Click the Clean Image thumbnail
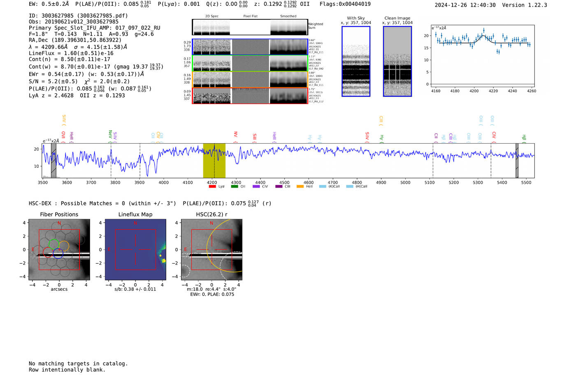The image size is (576, 392). 397,61
